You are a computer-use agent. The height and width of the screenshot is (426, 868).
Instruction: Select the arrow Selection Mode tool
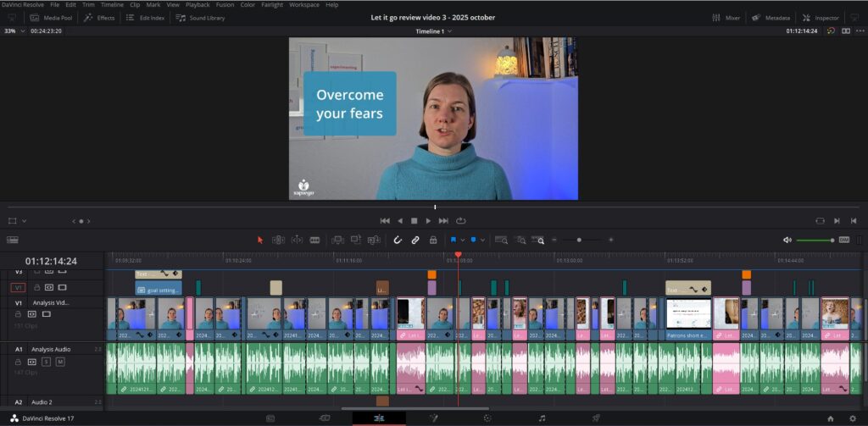pos(260,240)
